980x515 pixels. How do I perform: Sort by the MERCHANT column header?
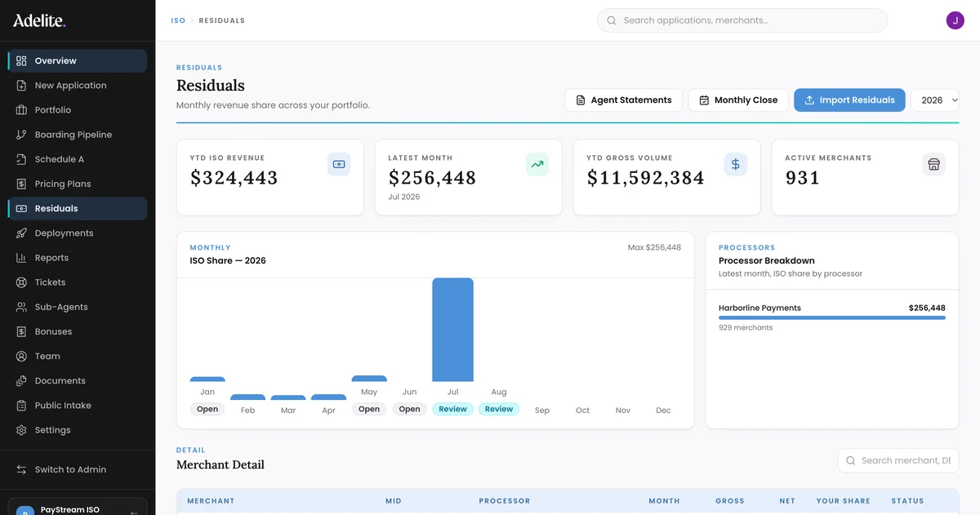pyautogui.click(x=211, y=501)
